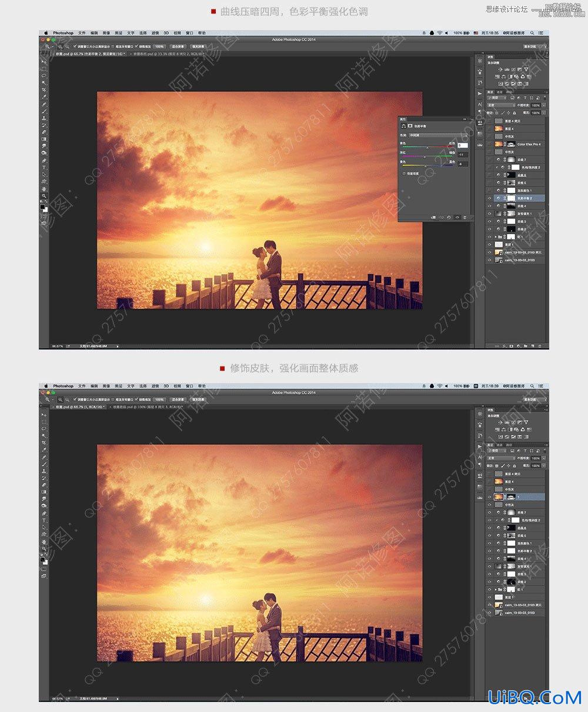Open Photoshop app menu in lower menu bar
The height and width of the screenshot is (712, 588).
coord(63,386)
